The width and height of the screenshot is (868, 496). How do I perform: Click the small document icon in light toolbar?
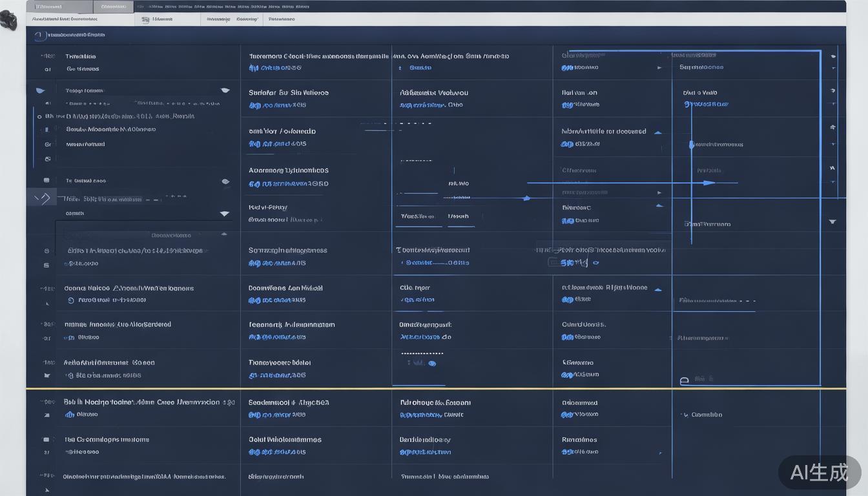point(145,20)
